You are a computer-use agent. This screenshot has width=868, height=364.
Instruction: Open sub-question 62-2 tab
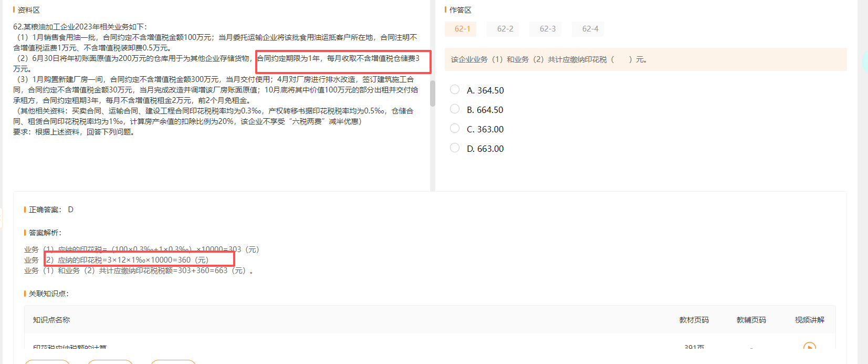(x=505, y=29)
